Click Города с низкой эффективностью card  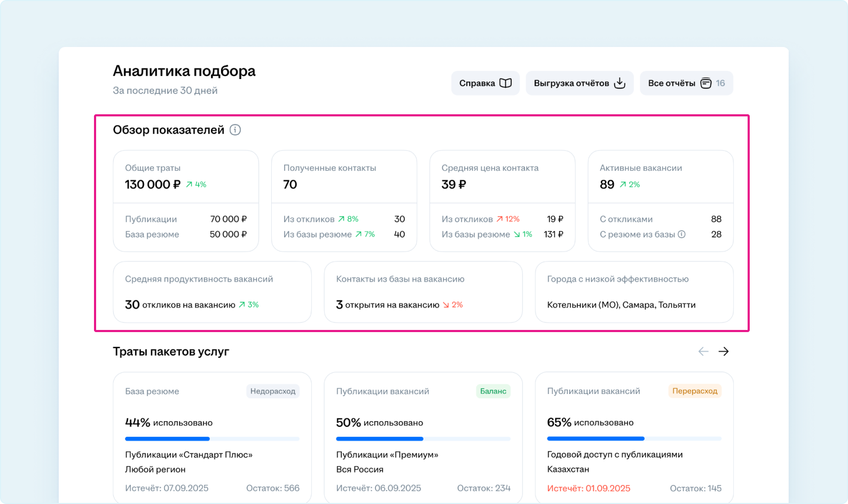(634, 292)
